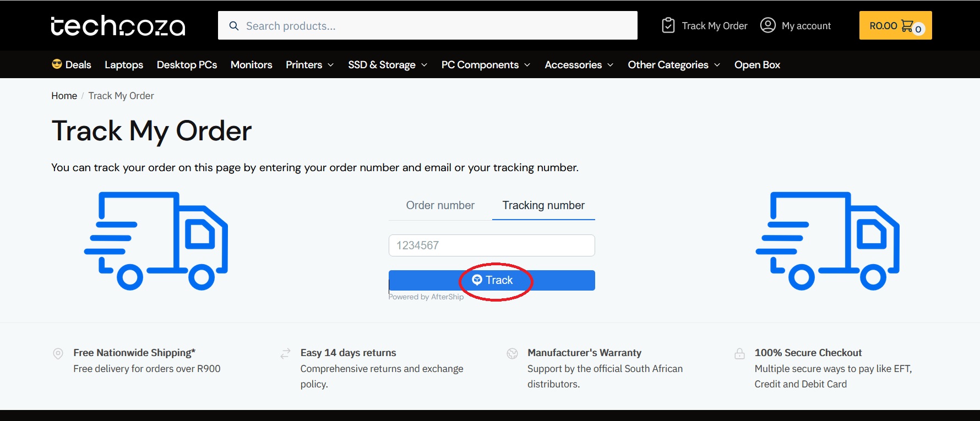Click the right delivery truck illustration
This screenshot has height=421, width=980.
click(x=827, y=240)
